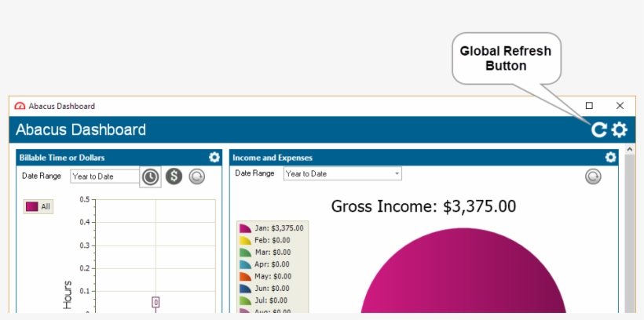Refresh the Billable Time or Dollars panel

[196, 177]
